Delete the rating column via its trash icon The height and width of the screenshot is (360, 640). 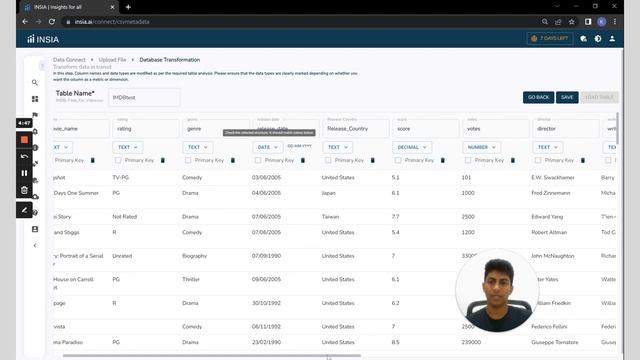pos(163,160)
